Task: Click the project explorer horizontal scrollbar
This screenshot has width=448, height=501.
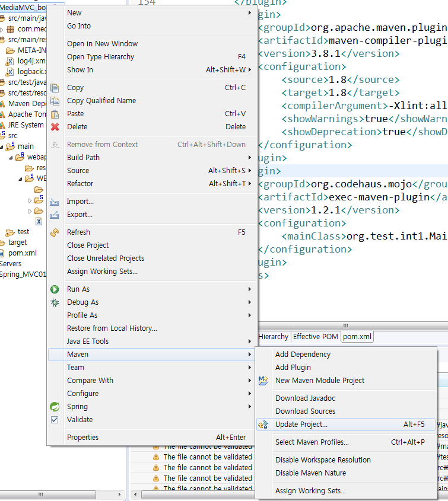Action: [x=48, y=494]
